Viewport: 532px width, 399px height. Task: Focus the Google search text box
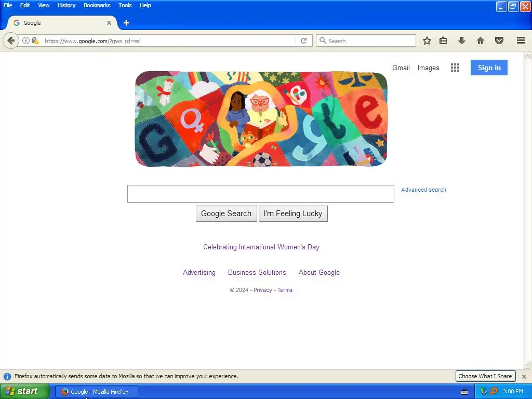pyautogui.click(x=261, y=194)
